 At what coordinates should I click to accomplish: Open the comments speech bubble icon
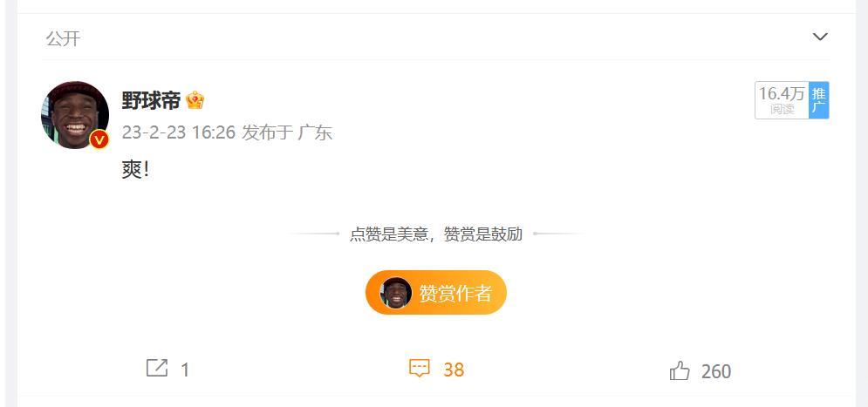419,369
